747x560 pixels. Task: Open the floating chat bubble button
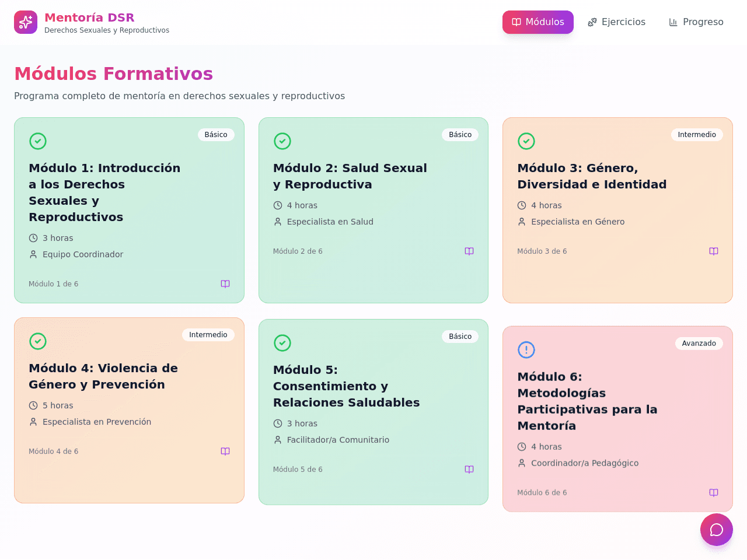coord(717,530)
